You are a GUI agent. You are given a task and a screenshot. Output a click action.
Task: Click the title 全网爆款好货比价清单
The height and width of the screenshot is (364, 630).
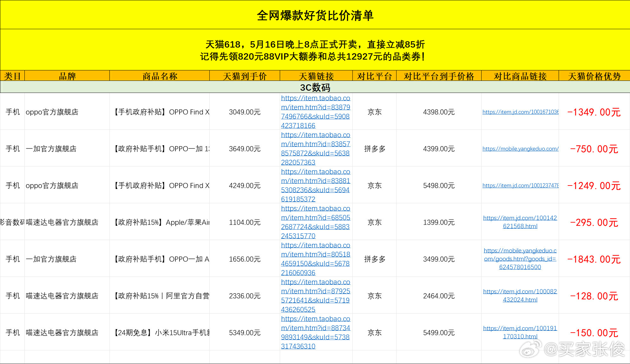(x=315, y=15)
